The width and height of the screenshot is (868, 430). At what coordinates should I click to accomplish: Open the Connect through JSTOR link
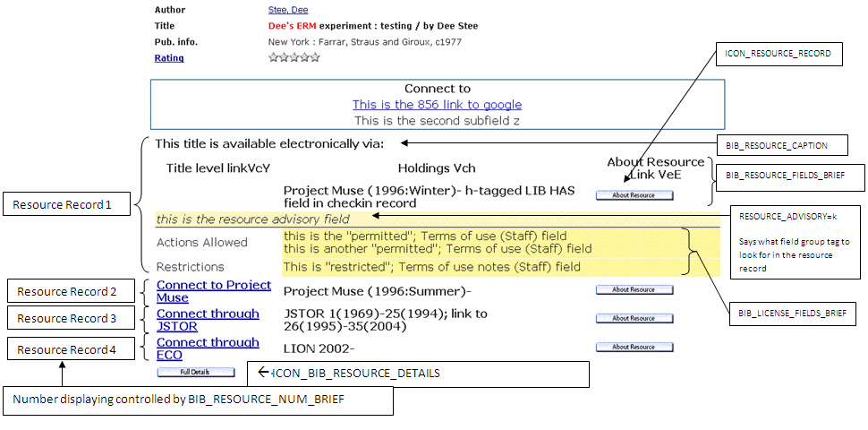tap(208, 321)
